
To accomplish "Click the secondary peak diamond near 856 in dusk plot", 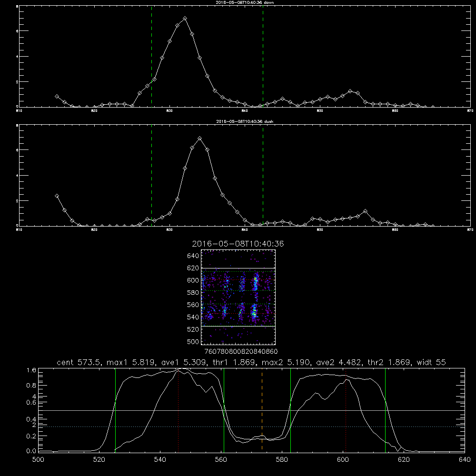I will click(366, 211).
